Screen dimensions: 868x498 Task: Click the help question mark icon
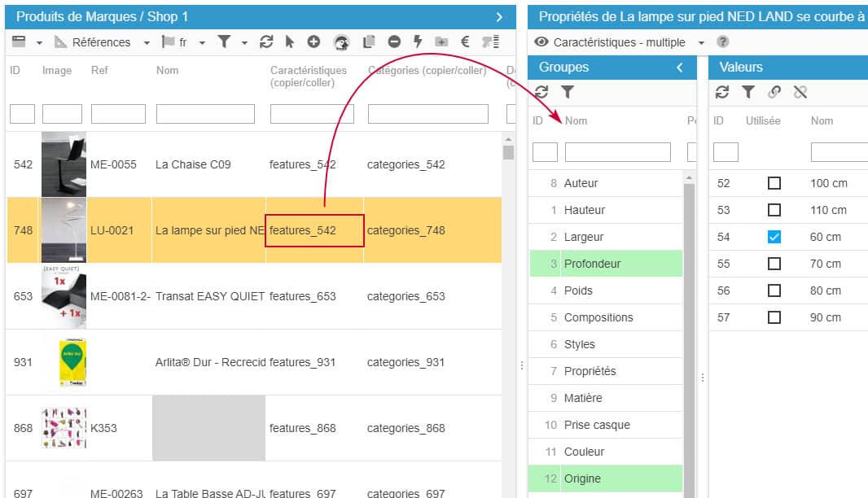pos(722,42)
